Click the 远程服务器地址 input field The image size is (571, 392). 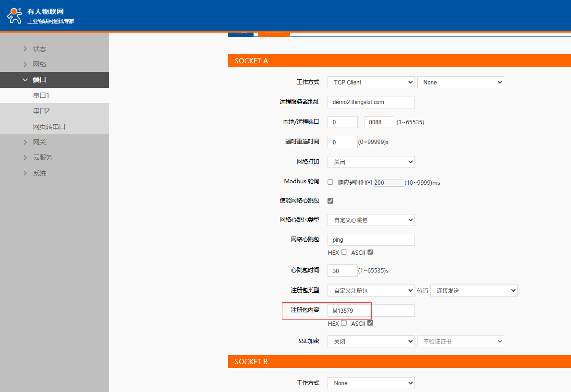click(x=371, y=102)
